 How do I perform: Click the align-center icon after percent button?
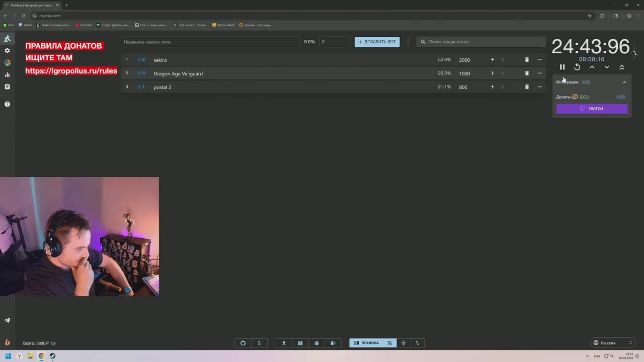pyautogui.click(x=404, y=343)
